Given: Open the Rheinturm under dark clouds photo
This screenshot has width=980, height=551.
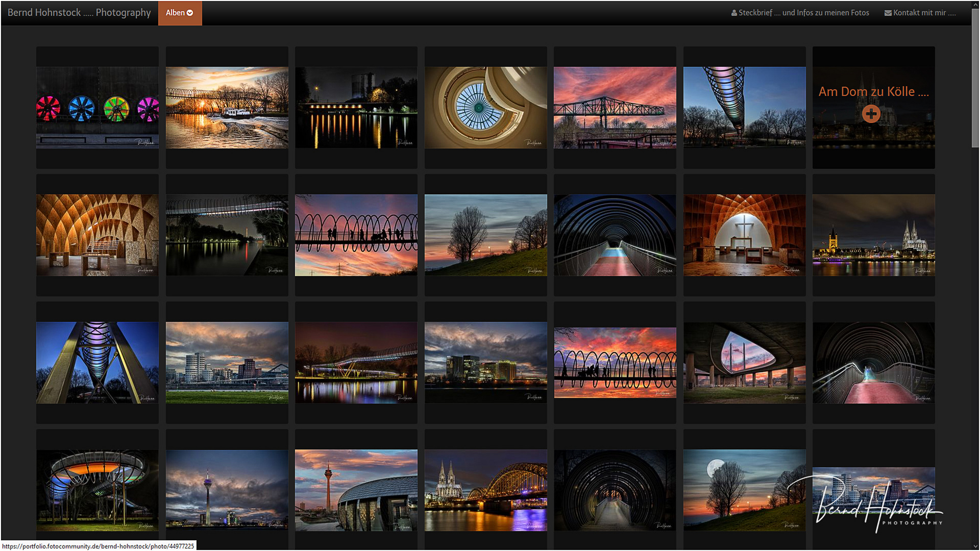Looking at the screenshot, I should click(x=227, y=490).
